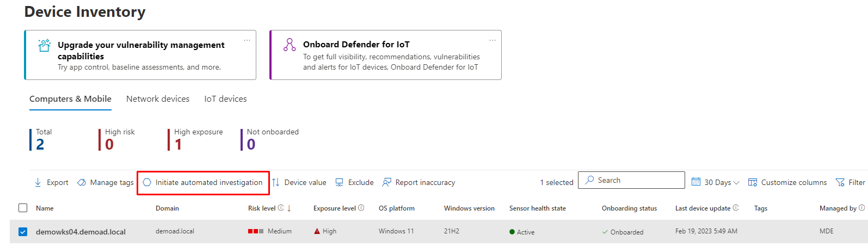Click the Exclude device icon
This screenshot has height=247, width=868.
click(339, 183)
